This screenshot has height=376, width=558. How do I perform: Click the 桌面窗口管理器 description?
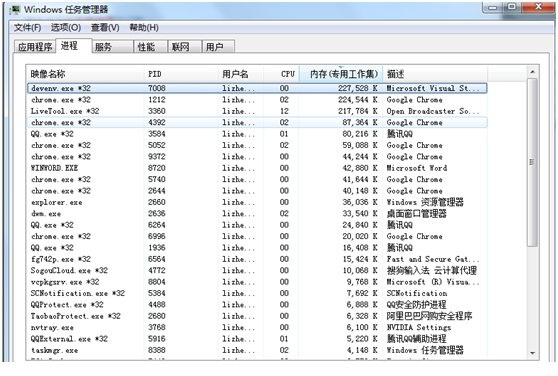click(416, 213)
